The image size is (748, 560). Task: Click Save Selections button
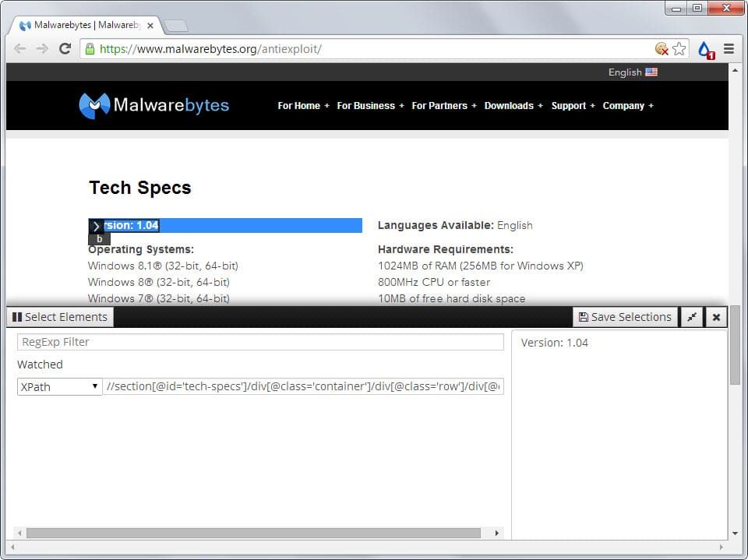click(x=625, y=317)
